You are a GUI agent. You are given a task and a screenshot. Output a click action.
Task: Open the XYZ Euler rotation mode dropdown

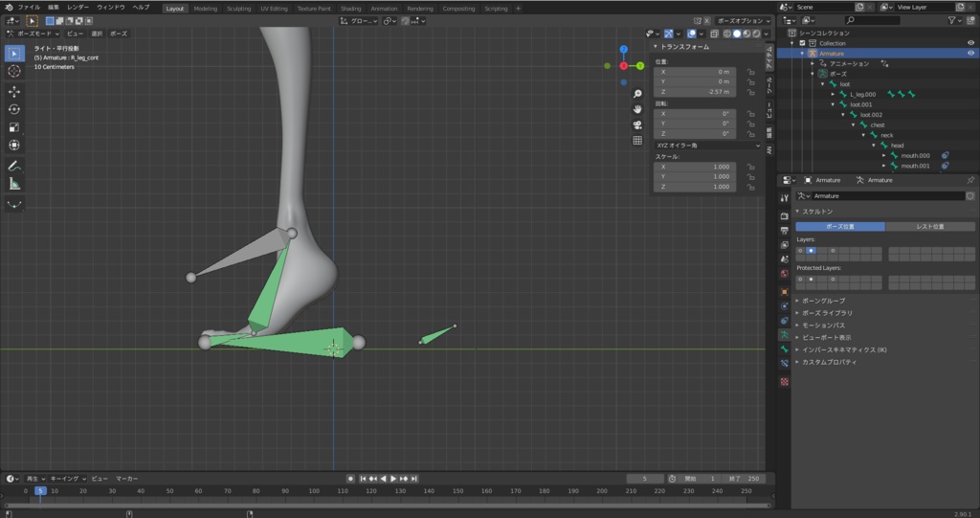coord(707,146)
